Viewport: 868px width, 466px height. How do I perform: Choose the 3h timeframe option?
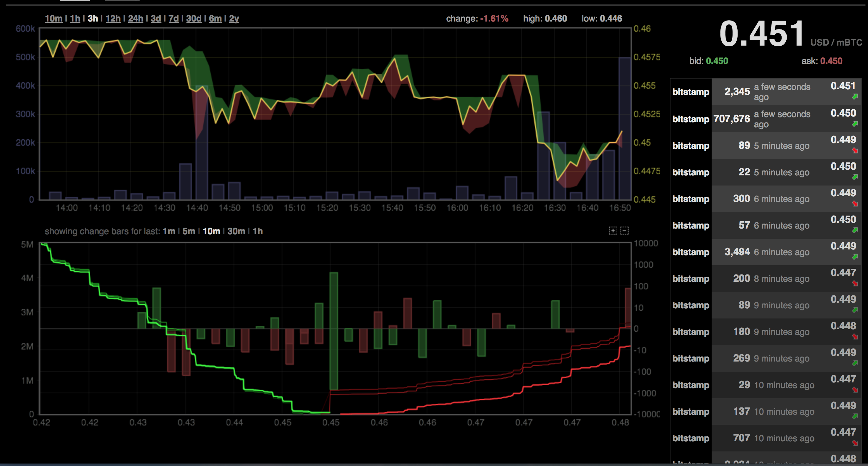93,19
